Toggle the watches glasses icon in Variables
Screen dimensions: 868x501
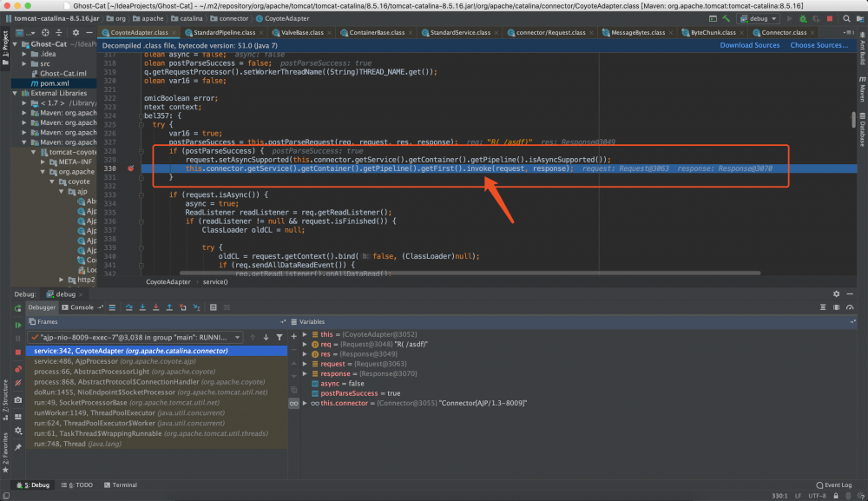click(294, 403)
